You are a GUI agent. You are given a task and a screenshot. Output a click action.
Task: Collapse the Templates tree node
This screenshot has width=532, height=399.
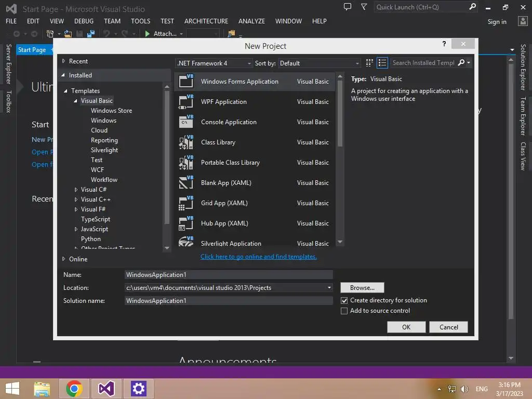tap(65, 91)
